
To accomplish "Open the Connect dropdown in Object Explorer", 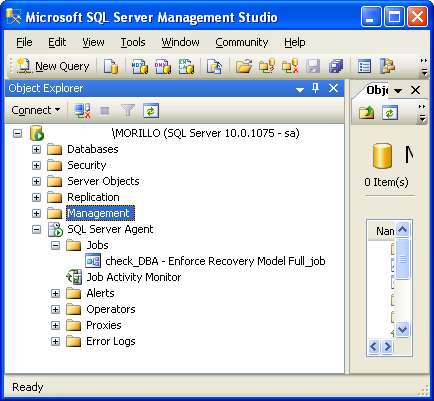I will [x=36, y=110].
